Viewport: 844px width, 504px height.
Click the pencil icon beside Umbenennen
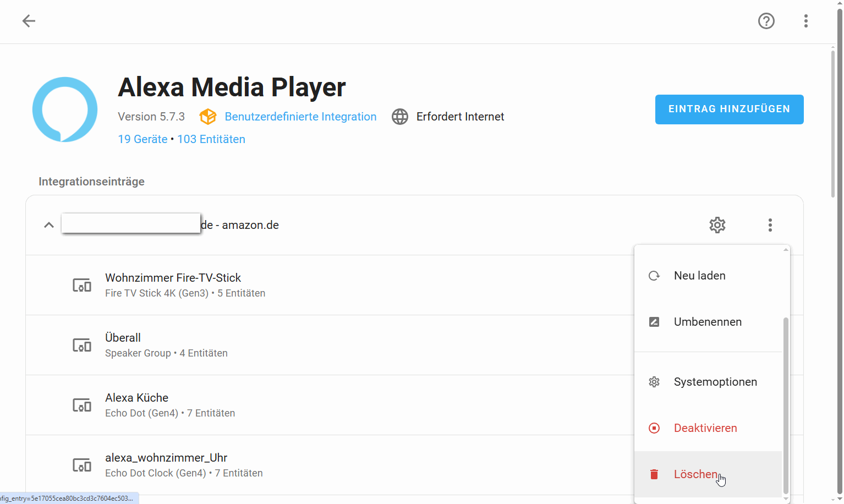coord(654,322)
